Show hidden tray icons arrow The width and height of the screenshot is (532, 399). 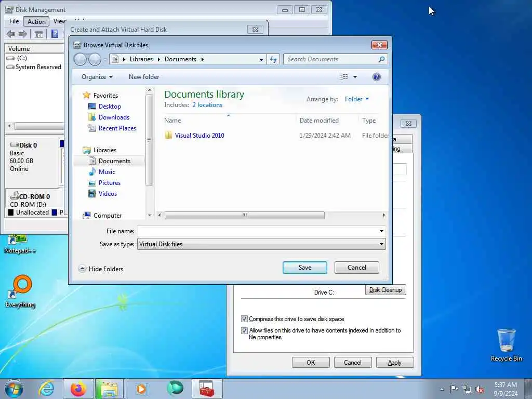coord(442,389)
